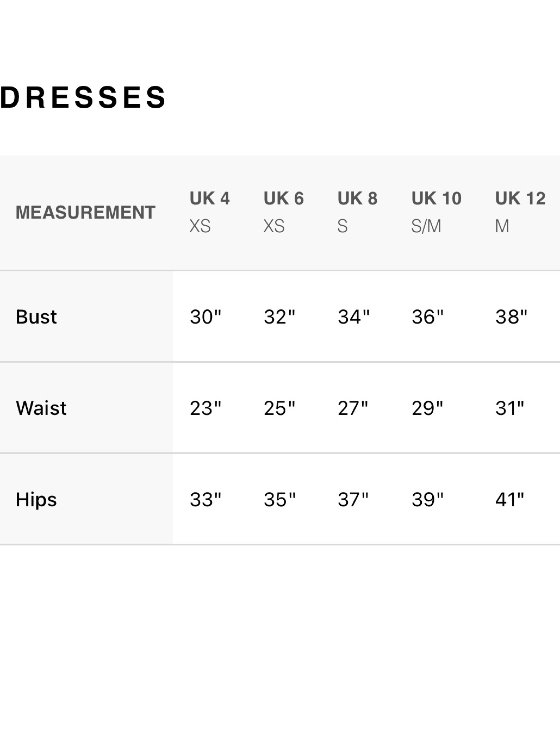Click the DRESSES heading

point(83,97)
